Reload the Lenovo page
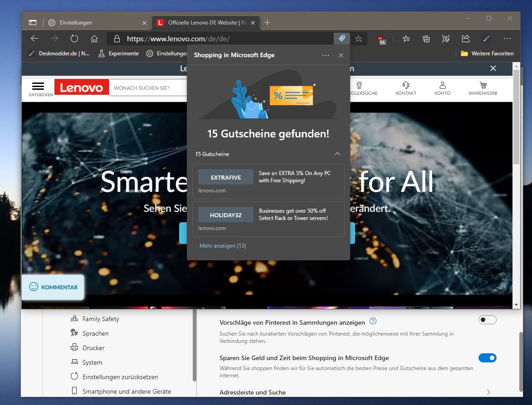This screenshot has height=405, width=532. [x=74, y=39]
